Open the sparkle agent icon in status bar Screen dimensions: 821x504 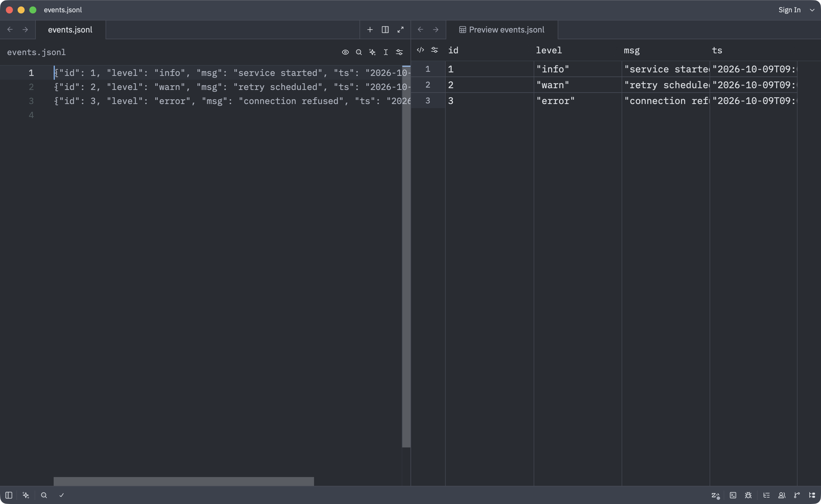coord(26,495)
